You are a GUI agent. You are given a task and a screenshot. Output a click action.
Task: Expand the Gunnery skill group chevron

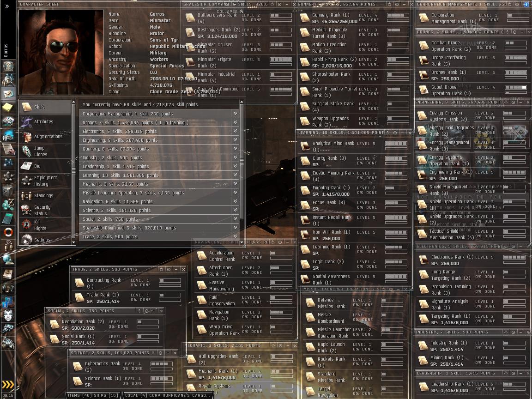[235, 149]
